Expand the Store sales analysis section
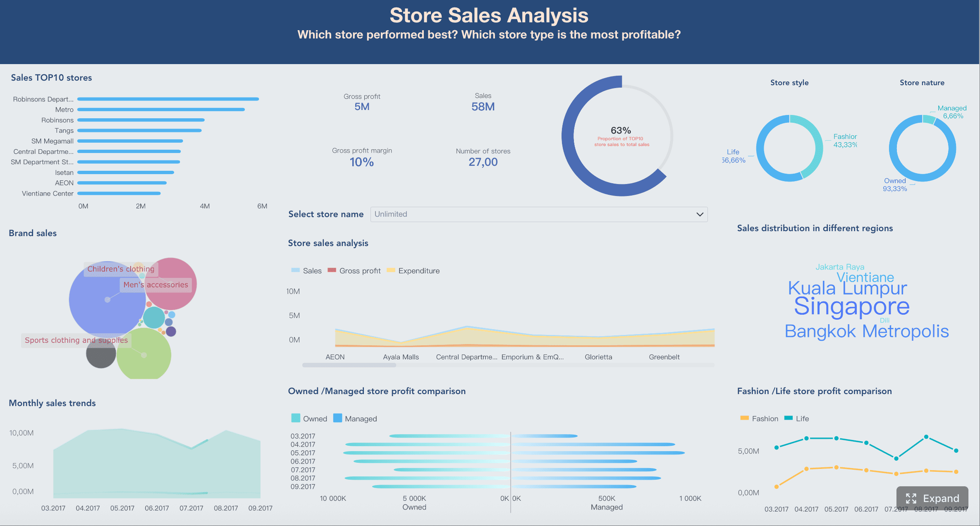This screenshot has height=526, width=980. point(328,243)
